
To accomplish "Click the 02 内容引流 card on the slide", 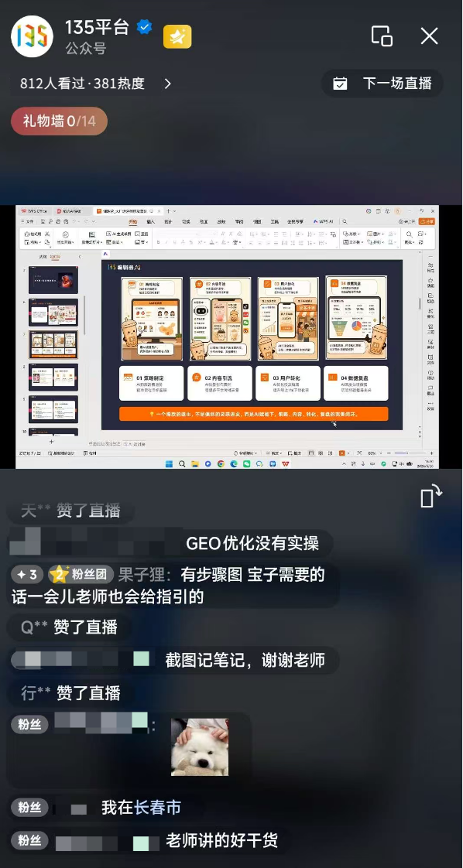I will [219, 383].
